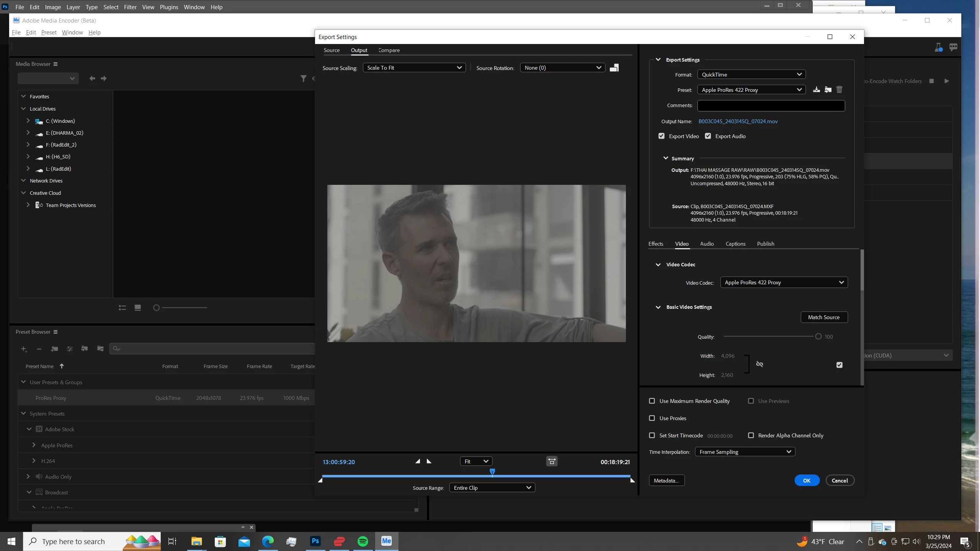
Task: Click the Import Presets icon
Action: point(828,90)
